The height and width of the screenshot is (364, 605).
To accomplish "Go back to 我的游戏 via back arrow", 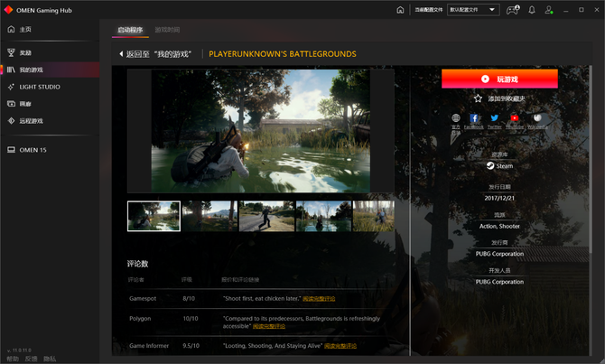I will (x=155, y=54).
